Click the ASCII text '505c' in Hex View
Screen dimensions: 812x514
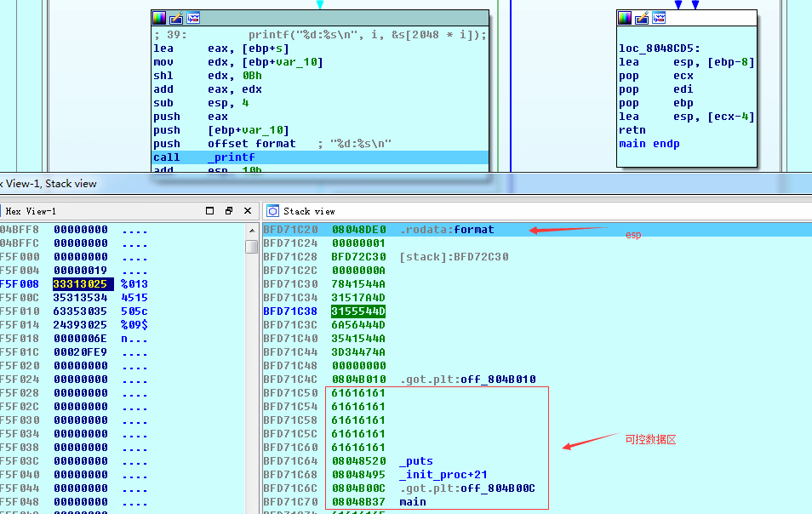pyautogui.click(x=134, y=311)
